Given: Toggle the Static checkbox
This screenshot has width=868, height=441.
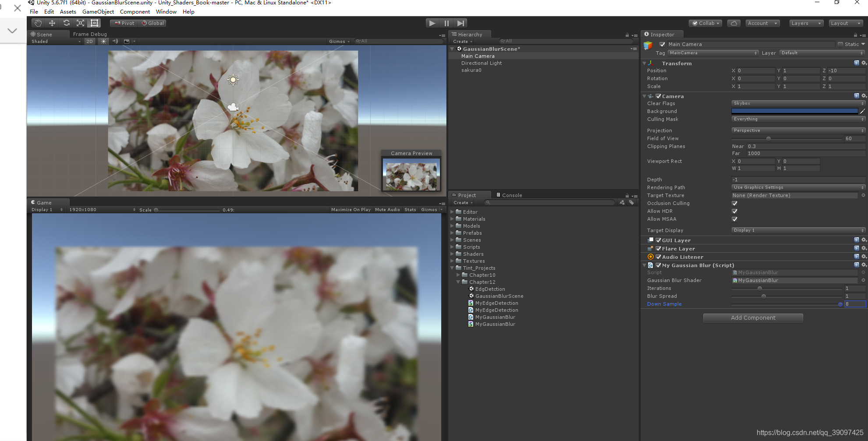Looking at the screenshot, I should tap(840, 44).
